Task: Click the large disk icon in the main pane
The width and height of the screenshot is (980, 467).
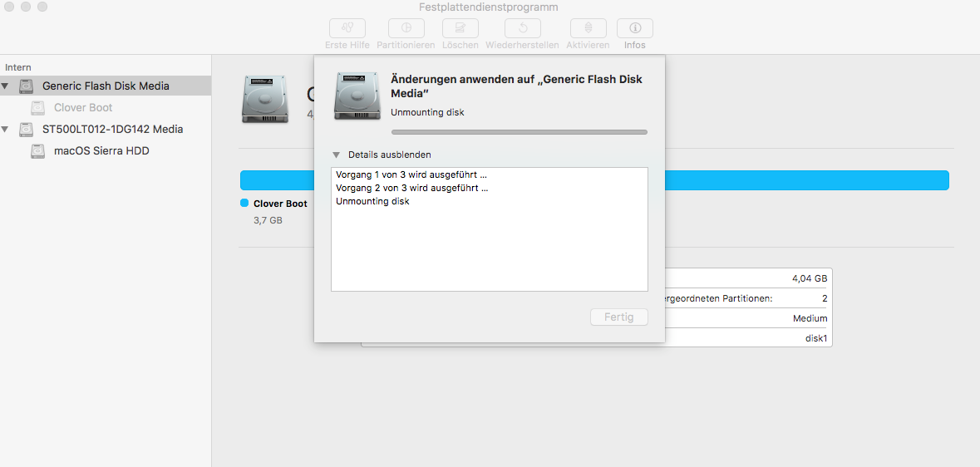Action: 265,99
